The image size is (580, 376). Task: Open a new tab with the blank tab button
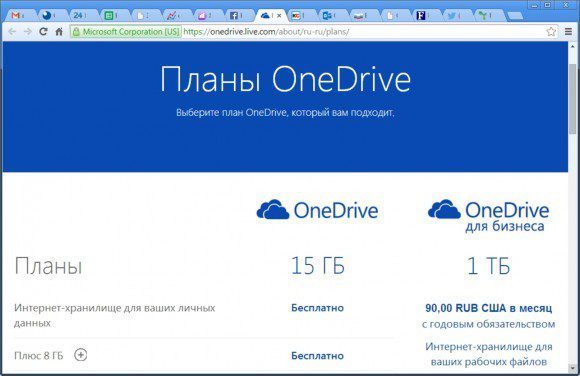coord(515,16)
